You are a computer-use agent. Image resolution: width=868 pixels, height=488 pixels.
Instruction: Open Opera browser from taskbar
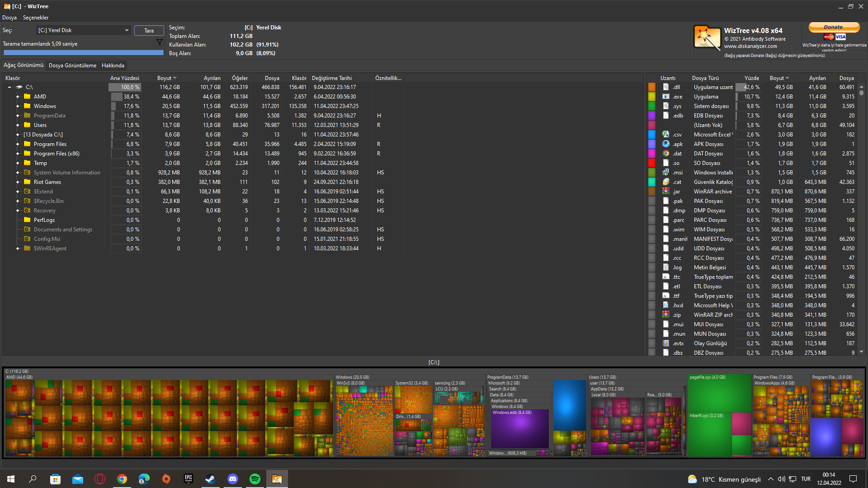(x=100, y=479)
